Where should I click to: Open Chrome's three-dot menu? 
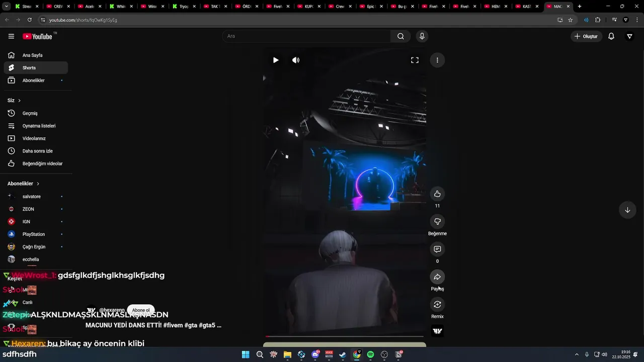click(637, 20)
